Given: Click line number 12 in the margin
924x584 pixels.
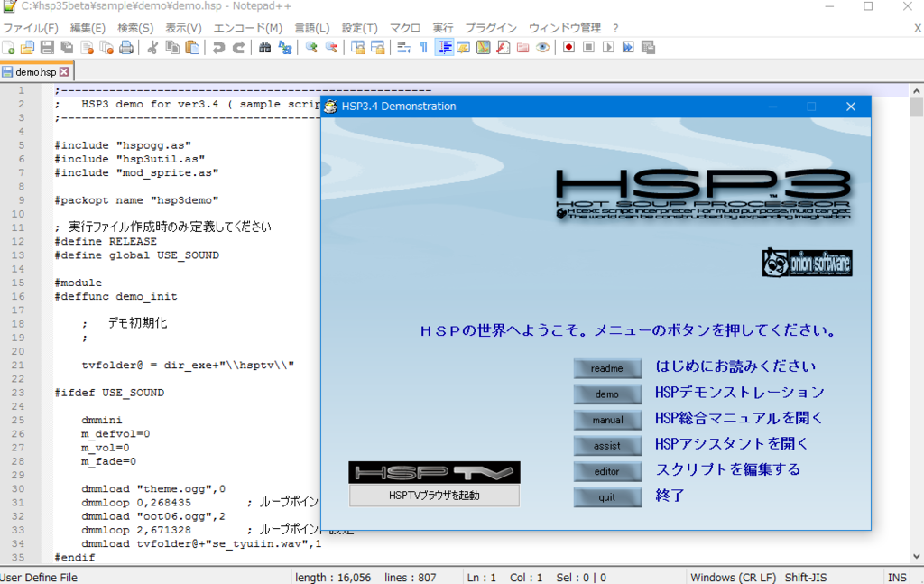Looking at the screenshot, I should [18, 242].
